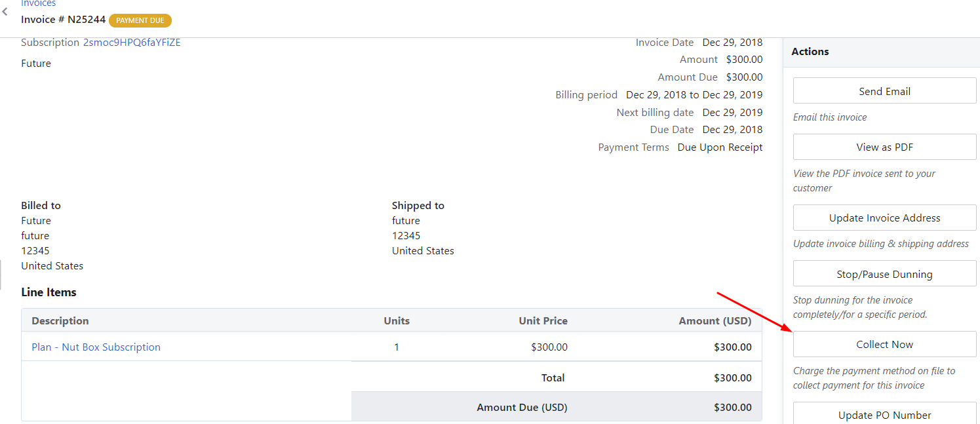Select the Description column header
980x424 pixels.
(x=60, y=321)
